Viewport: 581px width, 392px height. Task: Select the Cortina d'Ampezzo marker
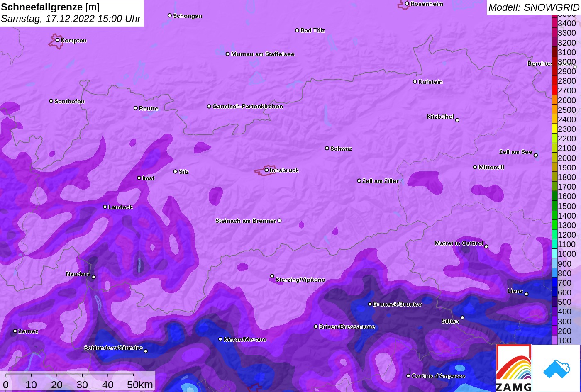(408, 376)
